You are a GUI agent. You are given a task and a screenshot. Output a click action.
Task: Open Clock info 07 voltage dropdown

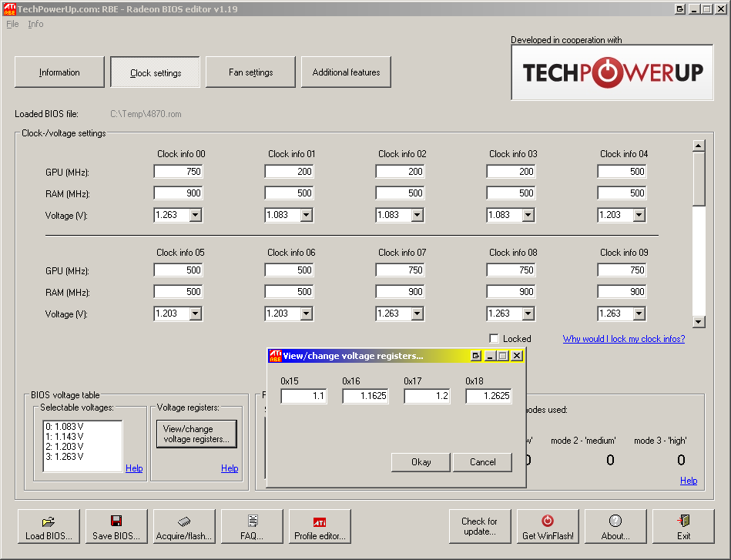(x=417, y=314)
